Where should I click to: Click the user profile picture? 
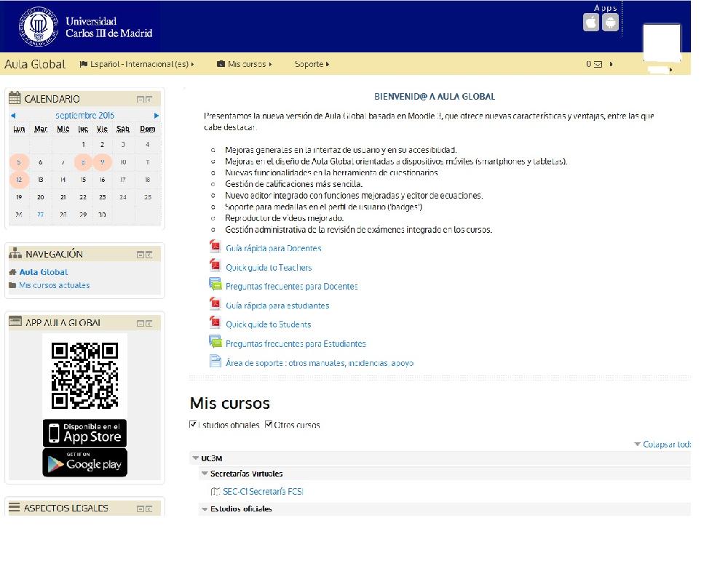pyautogui.click(x=662, y=43)
